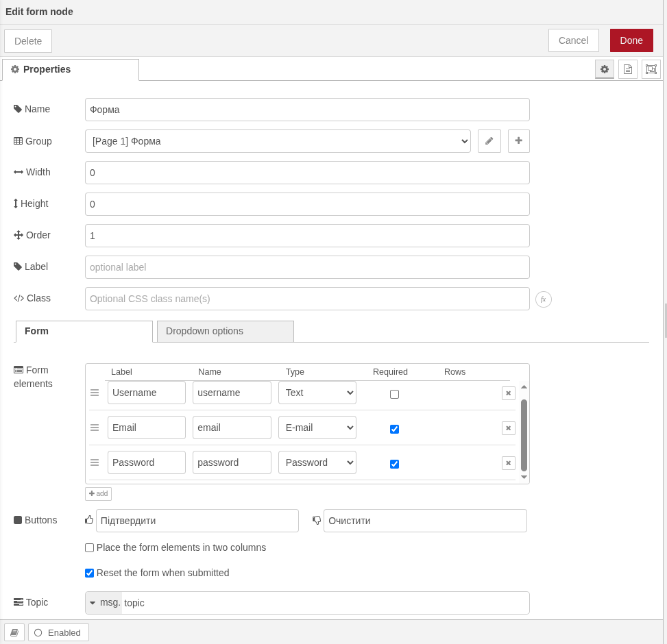Open node help book icon
Screen dimensions: 667x644
(14, 632)
